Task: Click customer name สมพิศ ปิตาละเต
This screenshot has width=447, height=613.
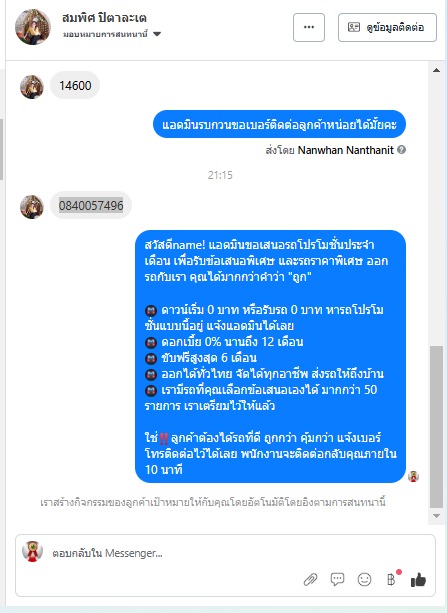Action: click(x=104, y=18)
